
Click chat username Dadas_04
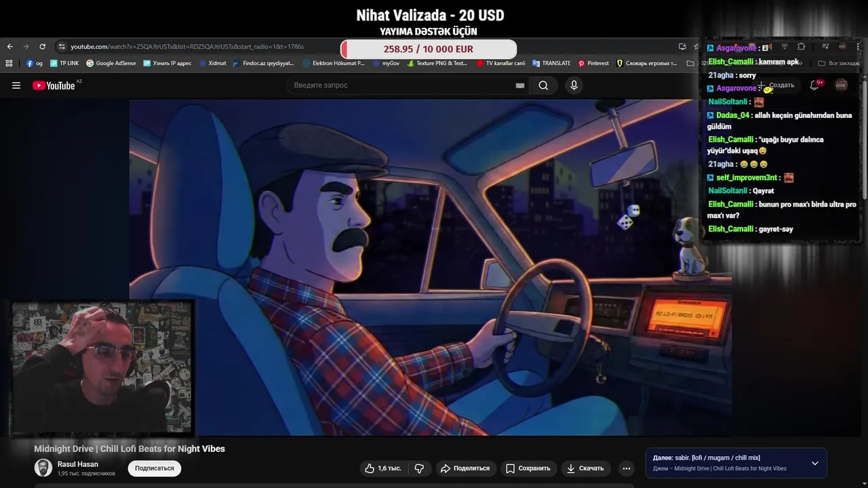click(x=732, y=115)
